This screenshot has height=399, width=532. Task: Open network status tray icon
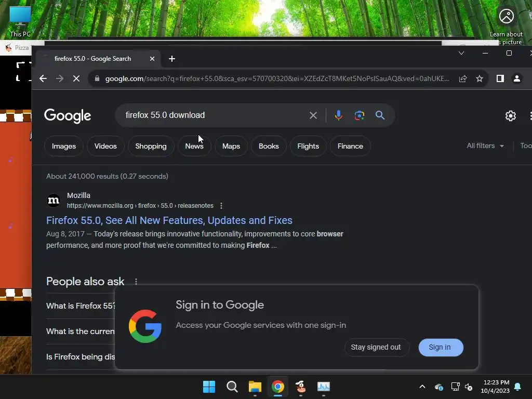[x=455, y=387]
